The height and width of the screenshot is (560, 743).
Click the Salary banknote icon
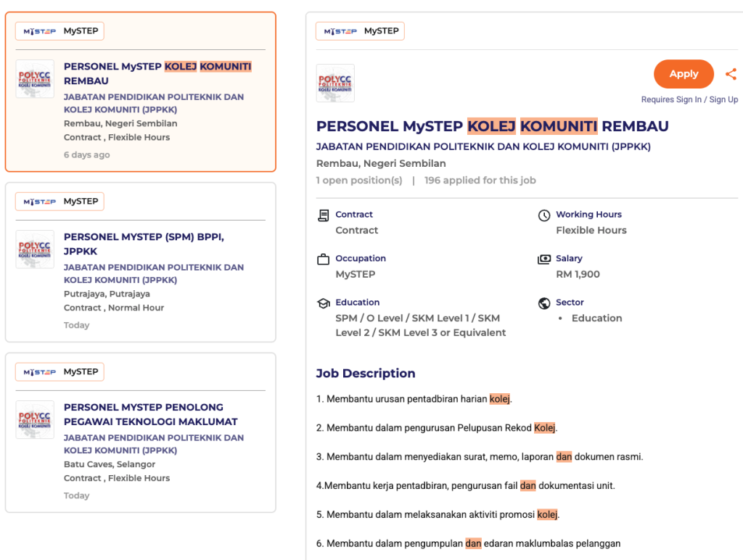coord(544,259)
